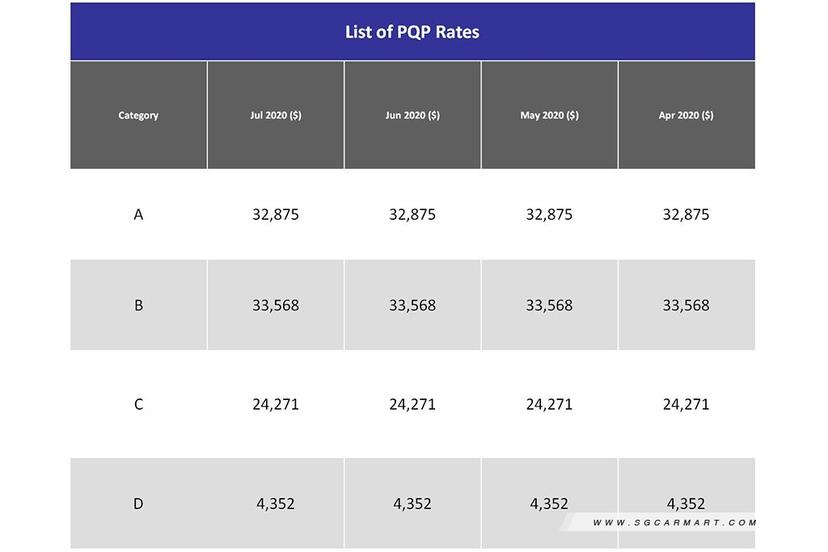Select the Jun 2020 ($) column header
Image resolution: width=828 pixels, height=552 pixels.
point(412,115)
